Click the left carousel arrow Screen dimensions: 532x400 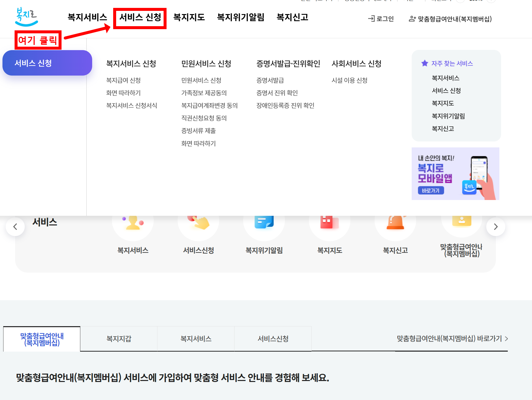(x=15, y=226)
